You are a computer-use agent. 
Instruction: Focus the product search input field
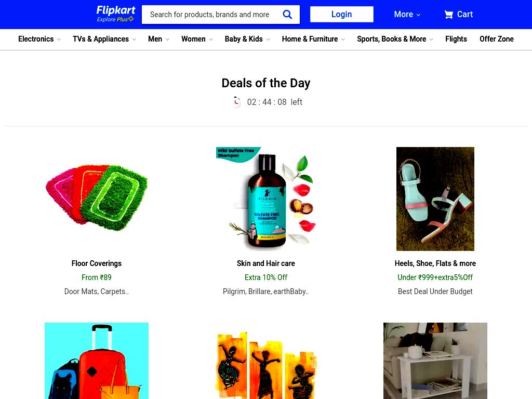coord(212,15)
